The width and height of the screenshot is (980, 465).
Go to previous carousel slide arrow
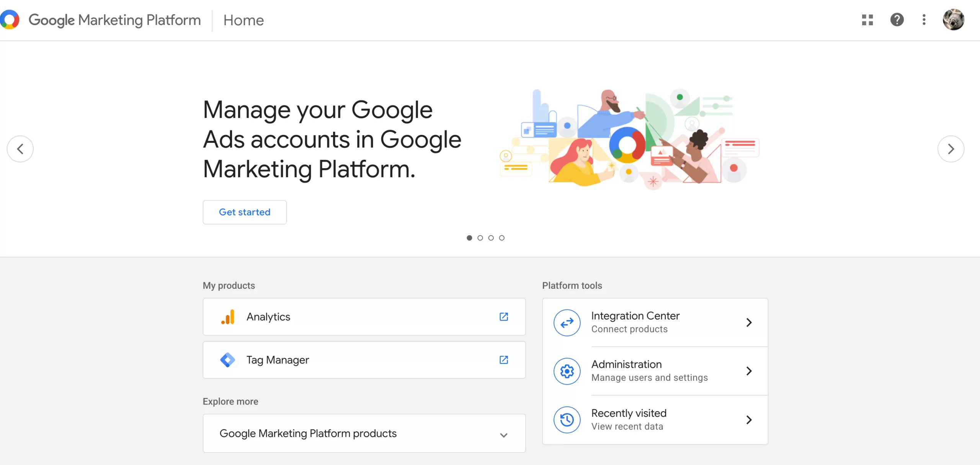click(x=20, y=149)
